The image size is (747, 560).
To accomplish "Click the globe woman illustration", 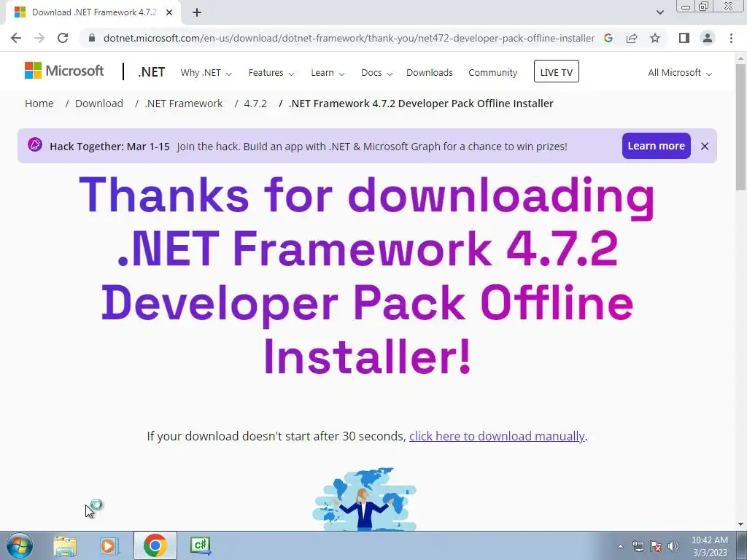I will (365, 499).
